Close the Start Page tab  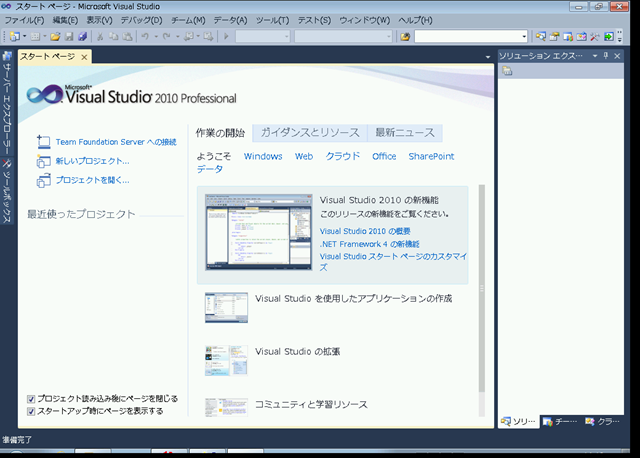pyautogui.click(x=85, y=57)
